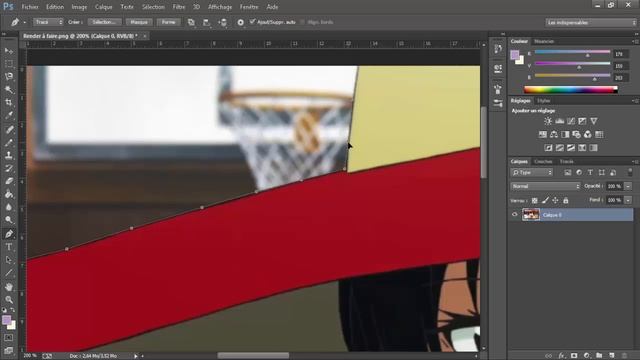Toggle lock transparent pixels
640x360 pixels.
535,200
